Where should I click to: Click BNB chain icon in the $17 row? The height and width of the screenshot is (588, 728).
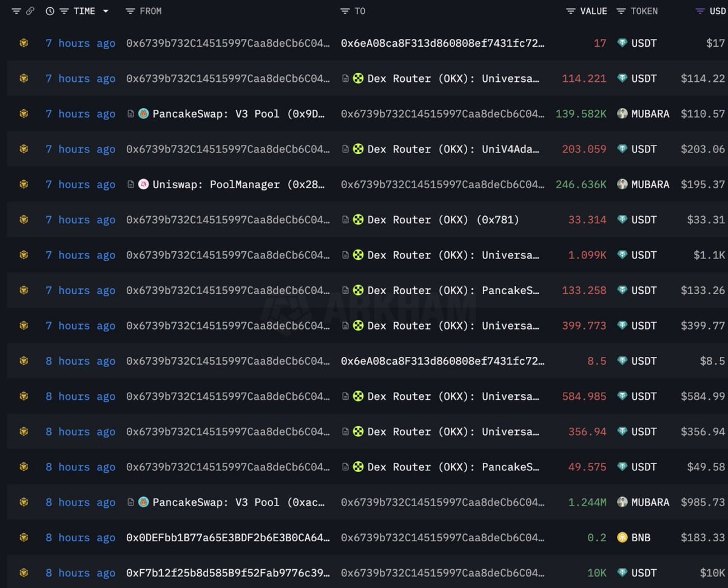pyautogui.click(x=24, y=43)
